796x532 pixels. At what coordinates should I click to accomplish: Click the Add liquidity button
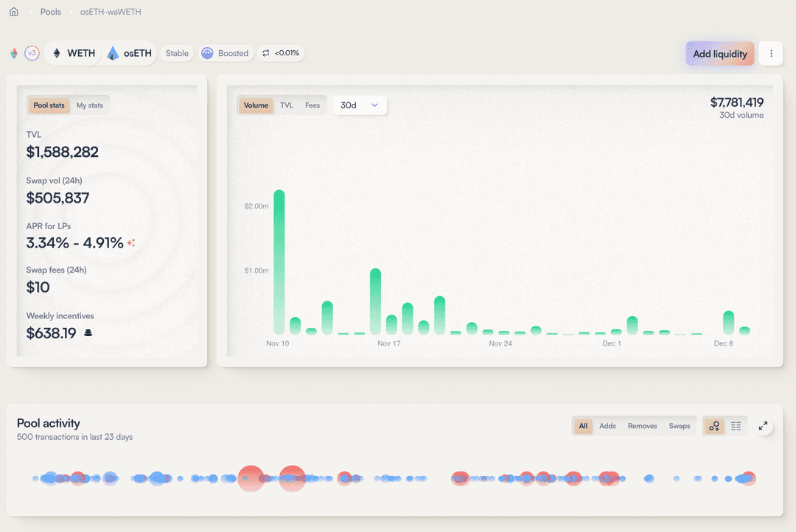[x=719, y=54]
